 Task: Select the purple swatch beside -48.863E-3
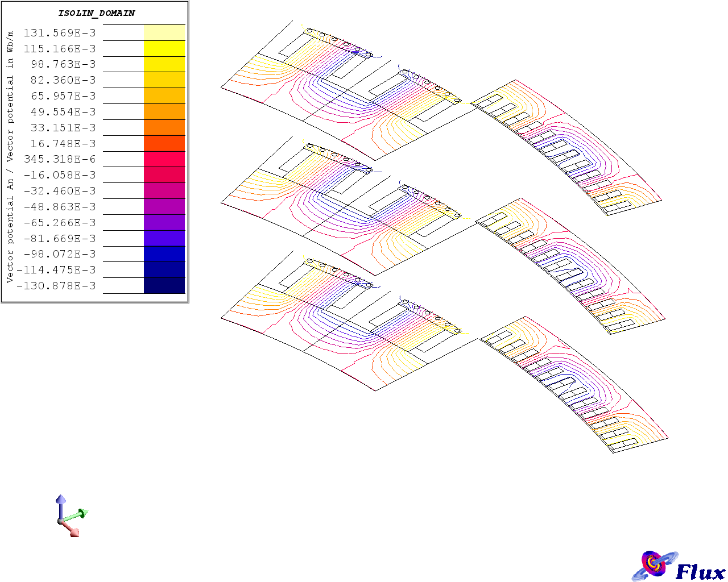tap(164, 206)
